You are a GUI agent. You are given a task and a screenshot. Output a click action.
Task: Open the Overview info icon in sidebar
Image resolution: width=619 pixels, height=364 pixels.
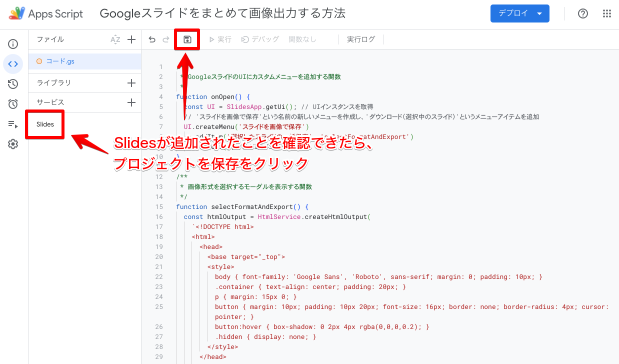click(13, 44)
